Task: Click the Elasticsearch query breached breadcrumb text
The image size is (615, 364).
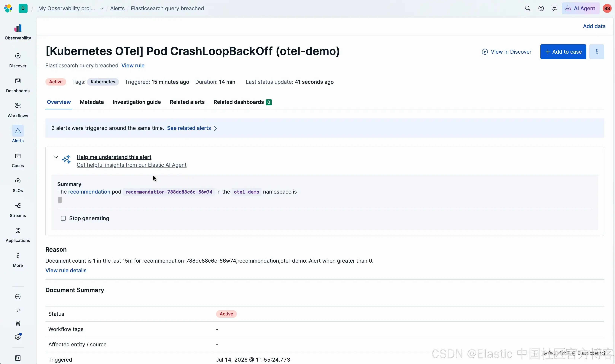Action: tap(167, 8)
